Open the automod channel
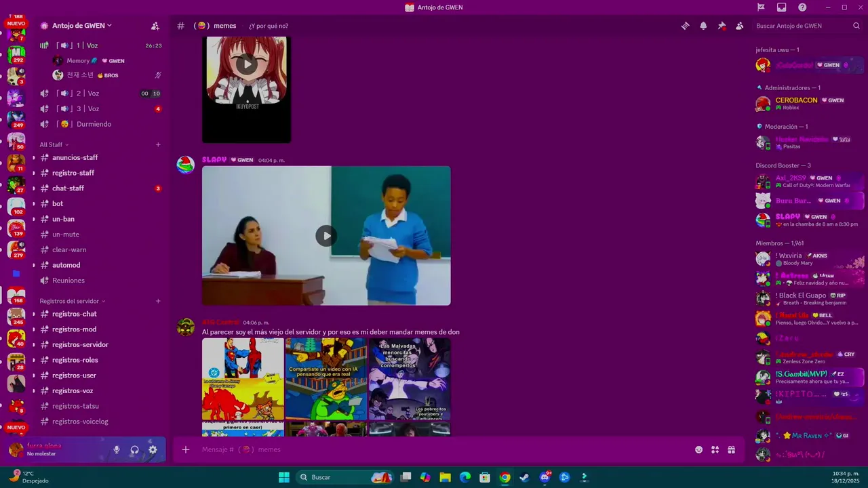868x488 pixels. [x=100, y=265]
